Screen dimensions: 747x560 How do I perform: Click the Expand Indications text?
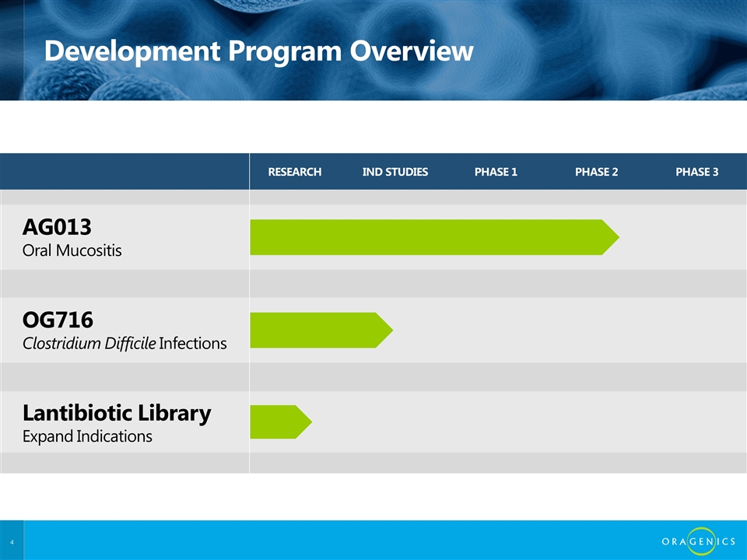tap(87, 436)
